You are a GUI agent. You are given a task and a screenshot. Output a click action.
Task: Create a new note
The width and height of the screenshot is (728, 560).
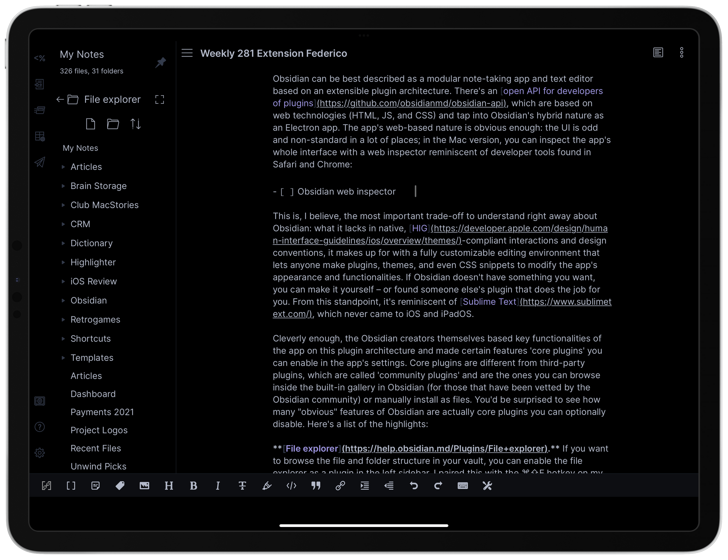91,124
